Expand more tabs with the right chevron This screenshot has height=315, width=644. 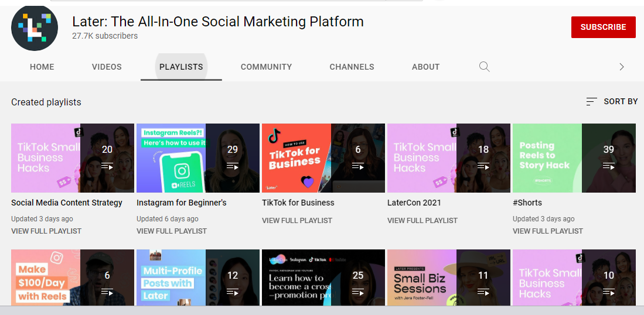[622, 67]
